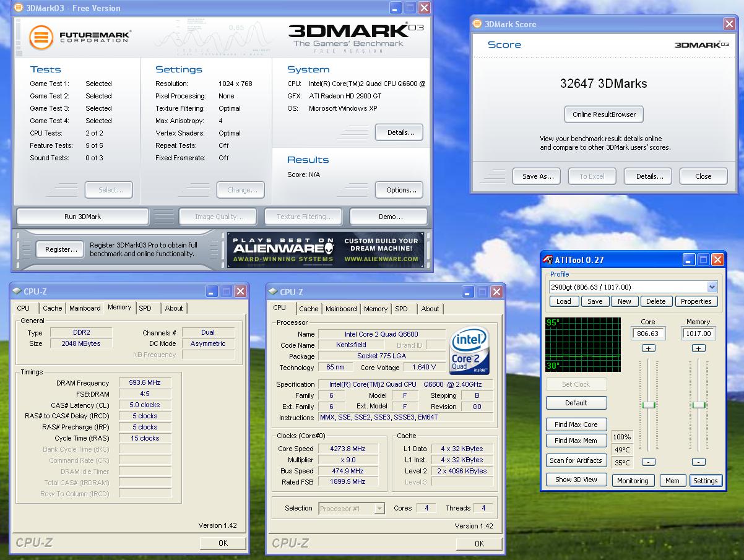
Task: Select CPU tab in Memory CPU-Z window
Action: coord(24,308)
